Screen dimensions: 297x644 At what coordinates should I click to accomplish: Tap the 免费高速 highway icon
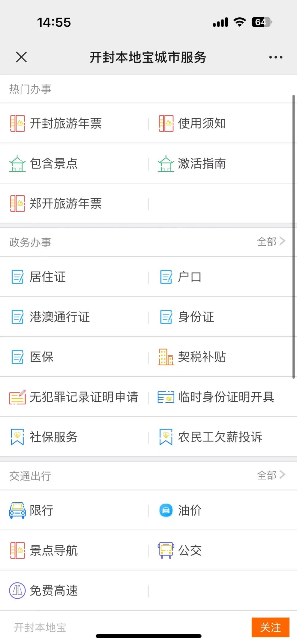(17, 590)
